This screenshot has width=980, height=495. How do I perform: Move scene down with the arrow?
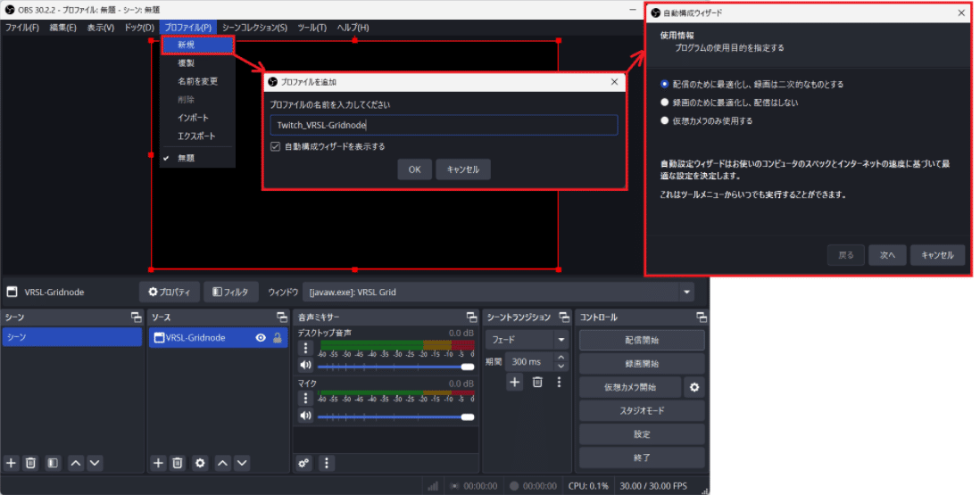(x=95, y=463)
